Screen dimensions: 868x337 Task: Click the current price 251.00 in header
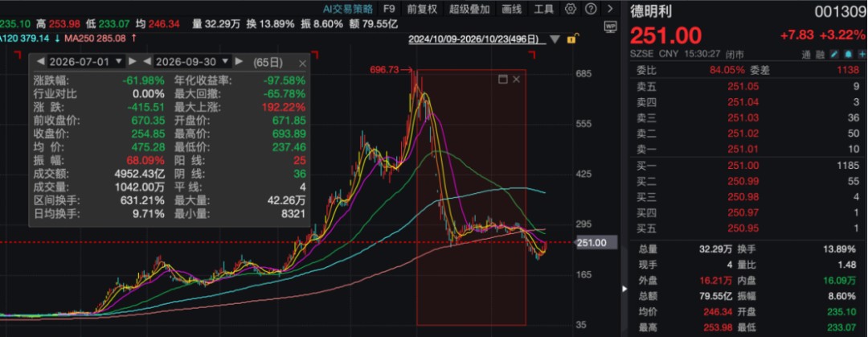click(x=665, y=35)
